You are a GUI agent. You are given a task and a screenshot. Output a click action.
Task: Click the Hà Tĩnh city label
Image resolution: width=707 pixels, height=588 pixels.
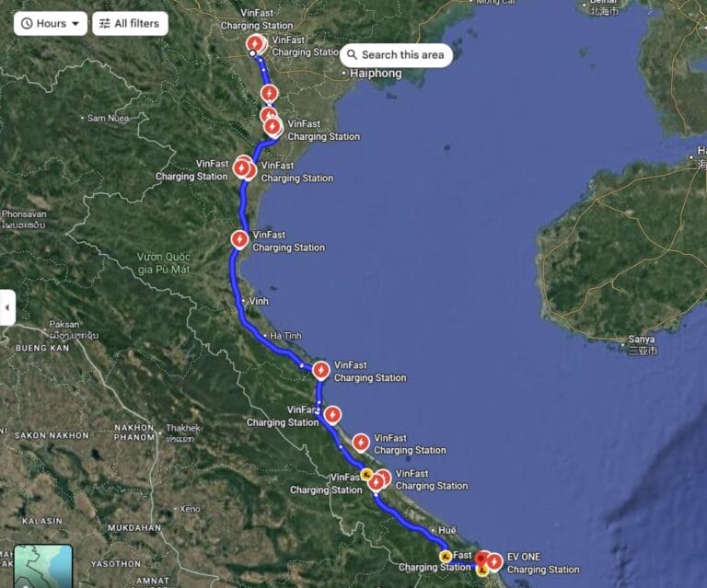(x=285, y=336)
